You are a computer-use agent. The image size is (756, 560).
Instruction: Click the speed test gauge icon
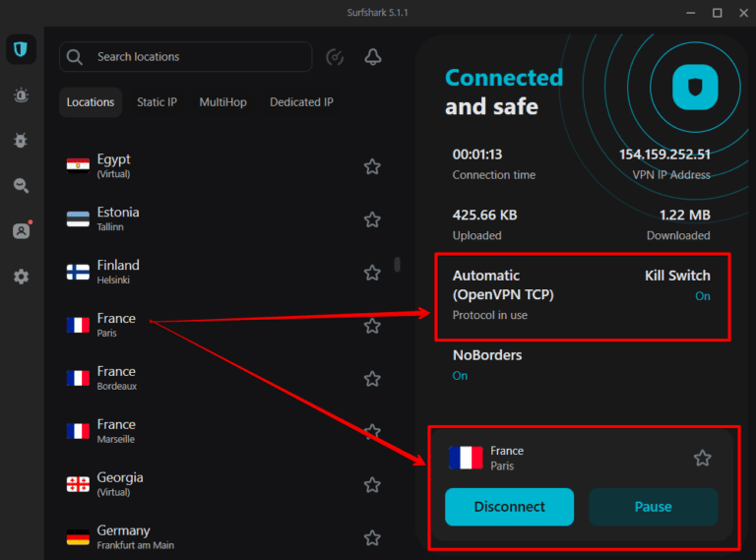point(335,57)
